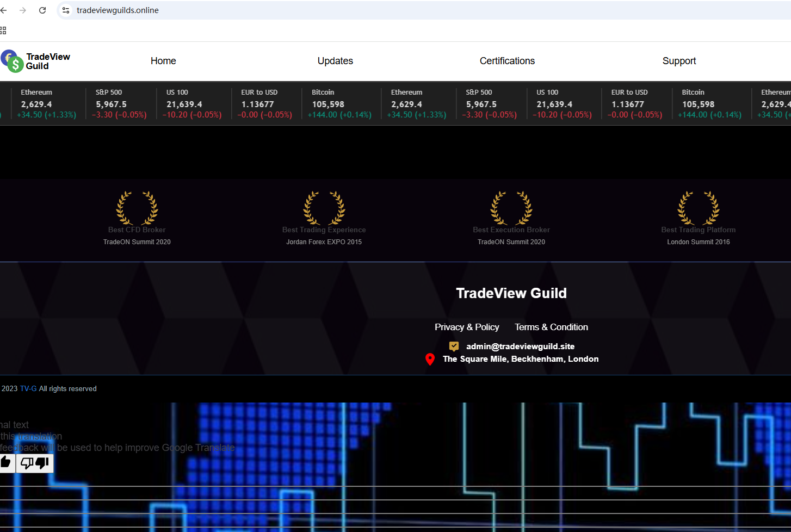Click the TV-G footer link

(x=28, y=388)
